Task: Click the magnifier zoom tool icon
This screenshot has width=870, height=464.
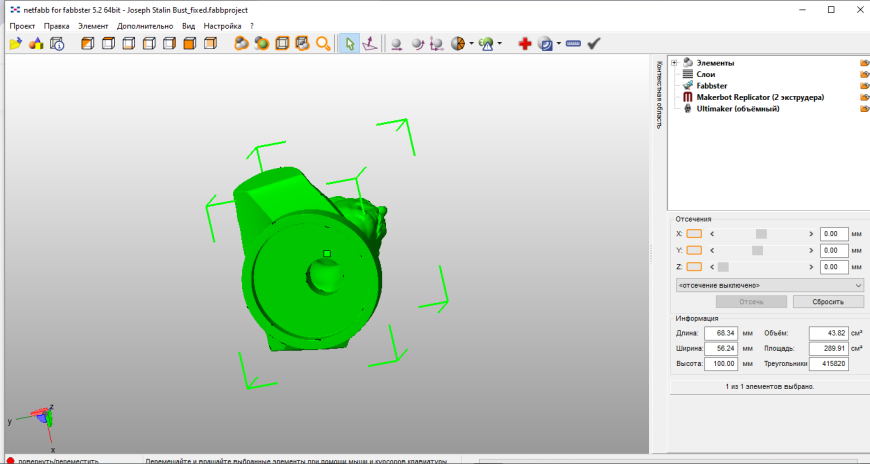Action: [323, 44]
